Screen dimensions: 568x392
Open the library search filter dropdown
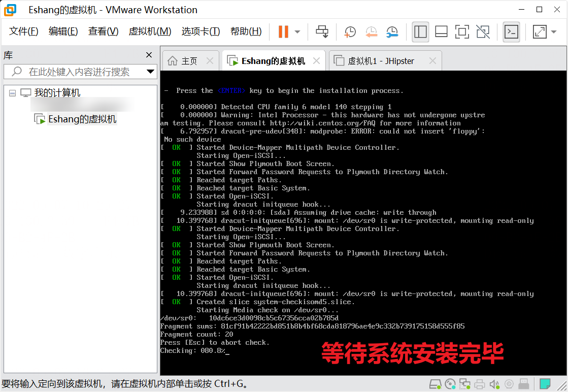point(150,72)
